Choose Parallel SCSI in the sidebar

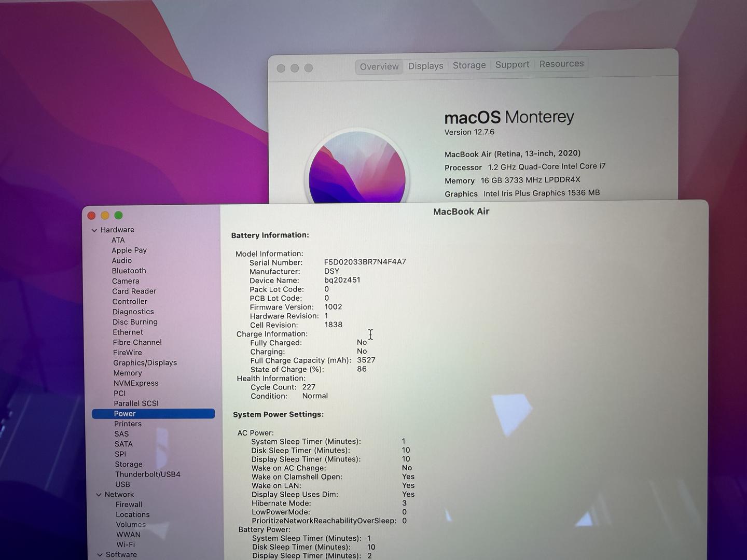(136, 403)
